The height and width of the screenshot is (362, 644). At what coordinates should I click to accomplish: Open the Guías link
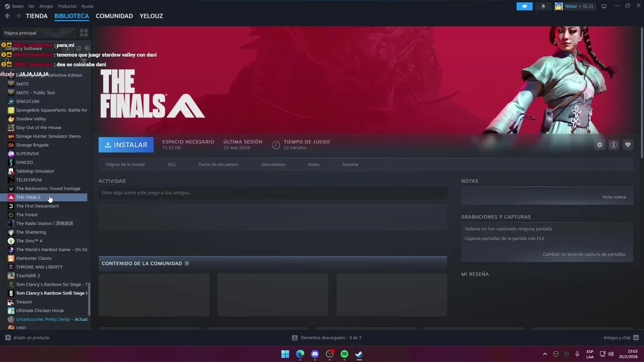313,164
